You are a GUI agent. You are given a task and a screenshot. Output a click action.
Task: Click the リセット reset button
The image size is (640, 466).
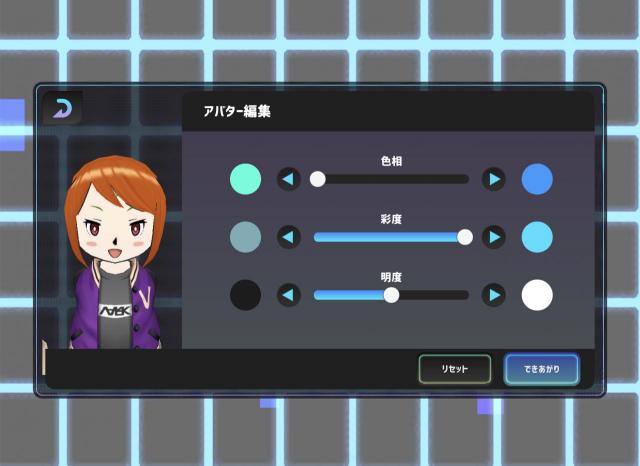[454, 369]
